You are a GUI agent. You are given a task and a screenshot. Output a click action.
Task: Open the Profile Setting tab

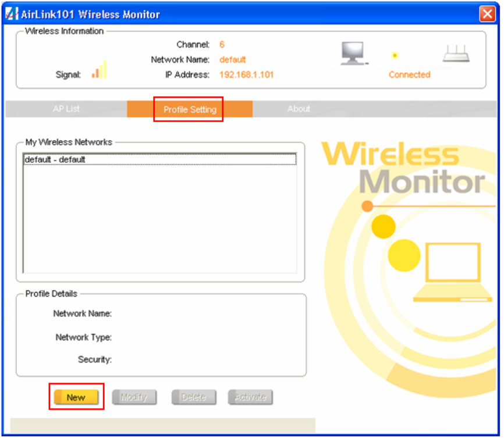click(x=190, y=109)
